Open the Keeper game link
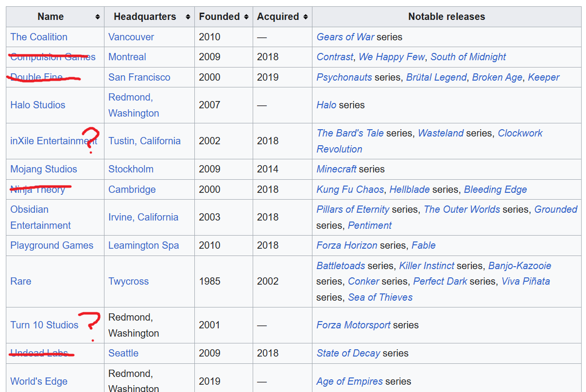This screenshot has width=586, height=392. point(544,77)
